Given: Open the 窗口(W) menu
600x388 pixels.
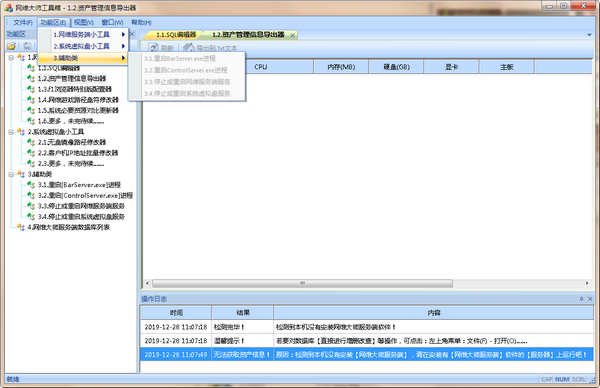Looking at the screenshot, I should (112, 23).
